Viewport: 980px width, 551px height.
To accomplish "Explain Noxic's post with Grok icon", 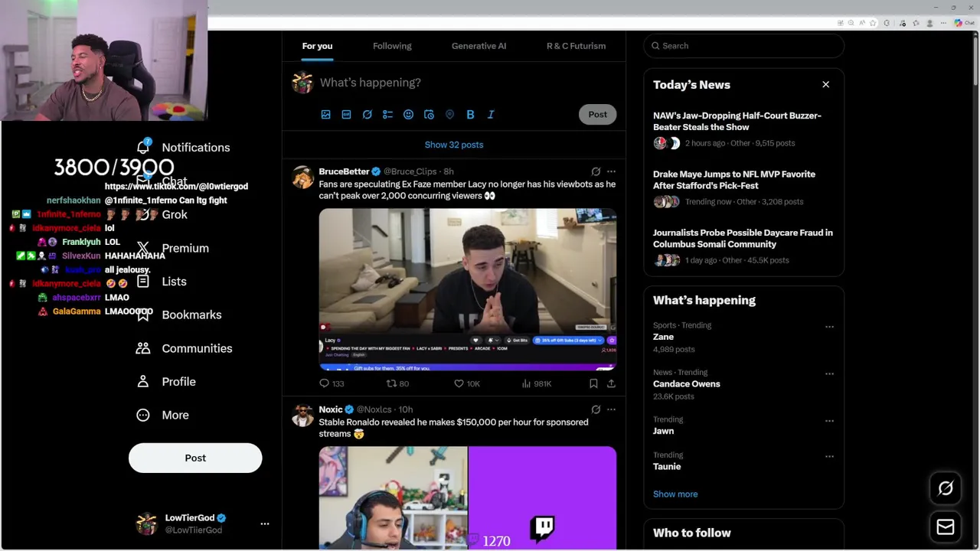I will click(x=596, y=409).
